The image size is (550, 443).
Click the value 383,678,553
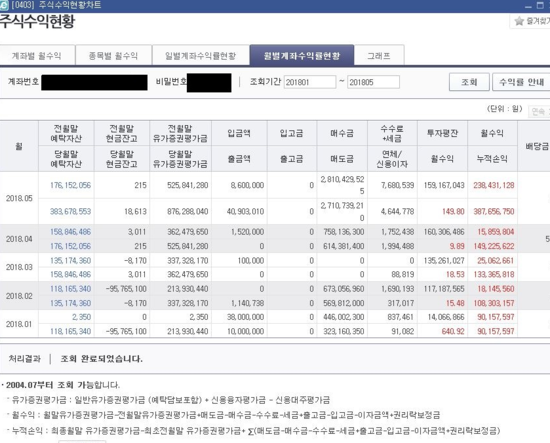(71, 212)
